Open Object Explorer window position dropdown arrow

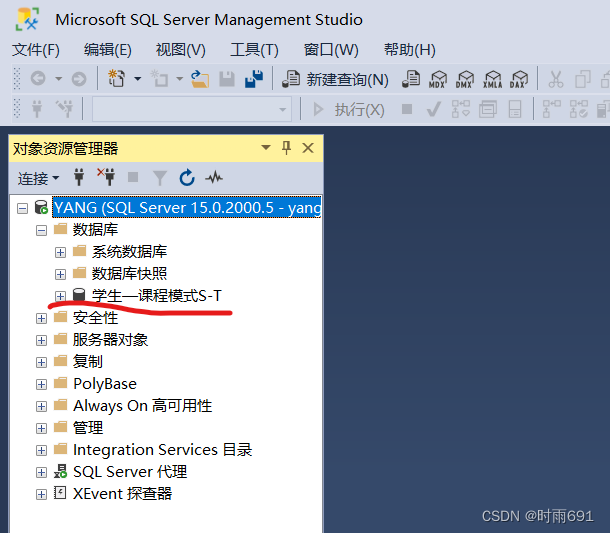click(266, 148)
